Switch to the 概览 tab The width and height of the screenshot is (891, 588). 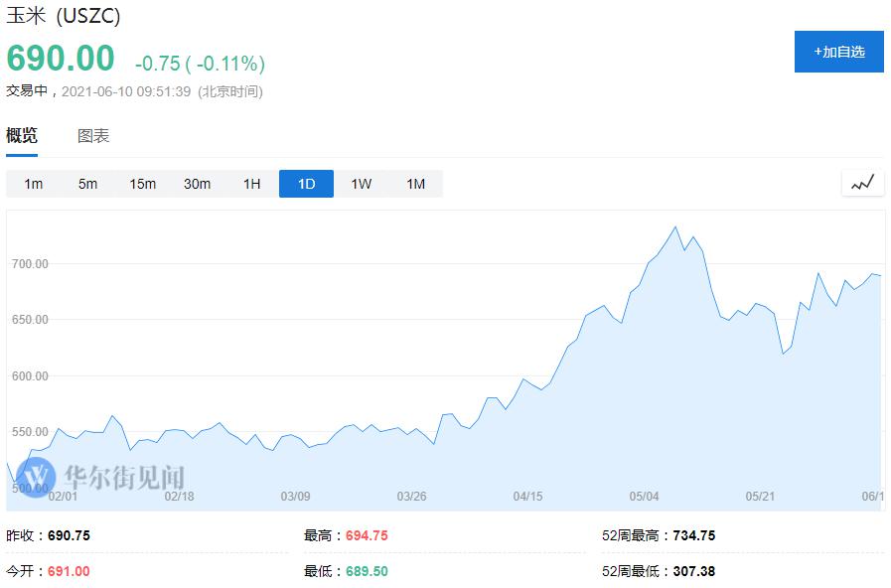pyautogui.click(x=22, y=136)
